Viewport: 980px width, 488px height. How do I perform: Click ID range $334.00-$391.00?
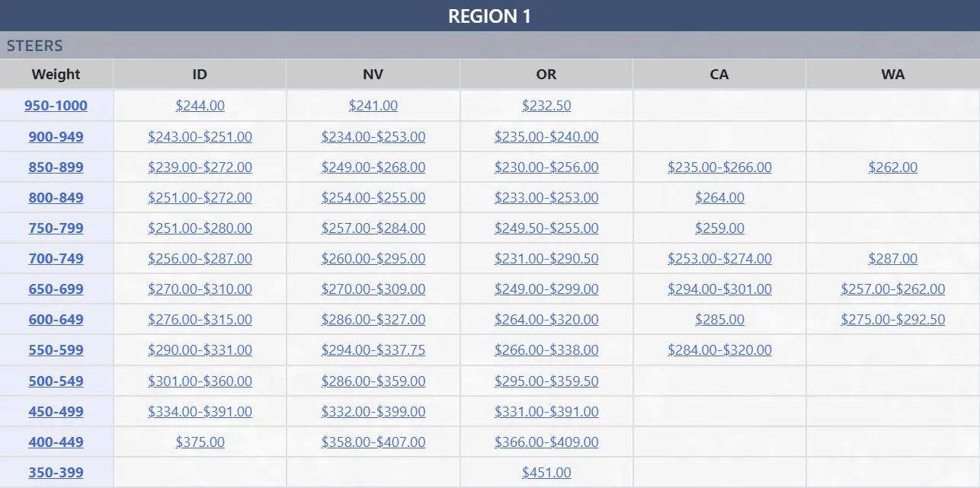click(200, 412)
